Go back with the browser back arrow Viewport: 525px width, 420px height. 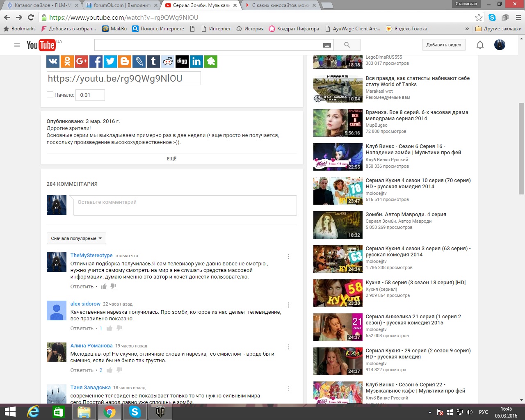coord(7,17)
